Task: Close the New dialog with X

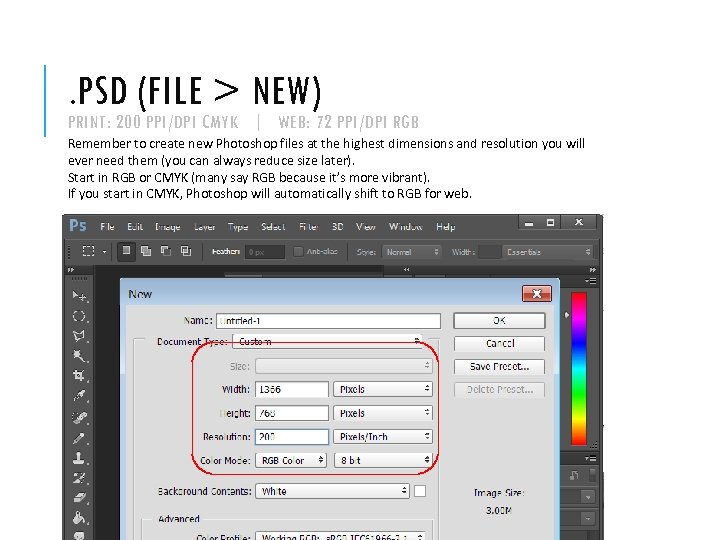Action: pos(537,294)
